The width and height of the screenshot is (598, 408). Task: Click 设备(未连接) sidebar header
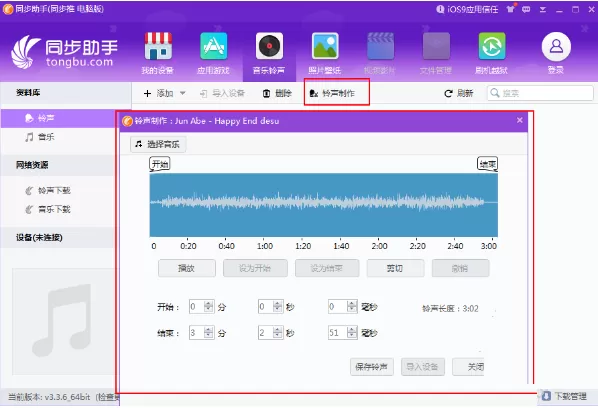(x=39, y=238)
